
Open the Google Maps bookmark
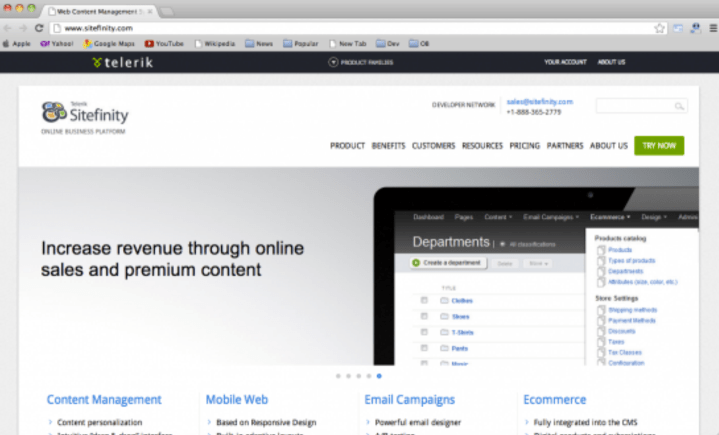pyautogui.click(x=109, y=44)
